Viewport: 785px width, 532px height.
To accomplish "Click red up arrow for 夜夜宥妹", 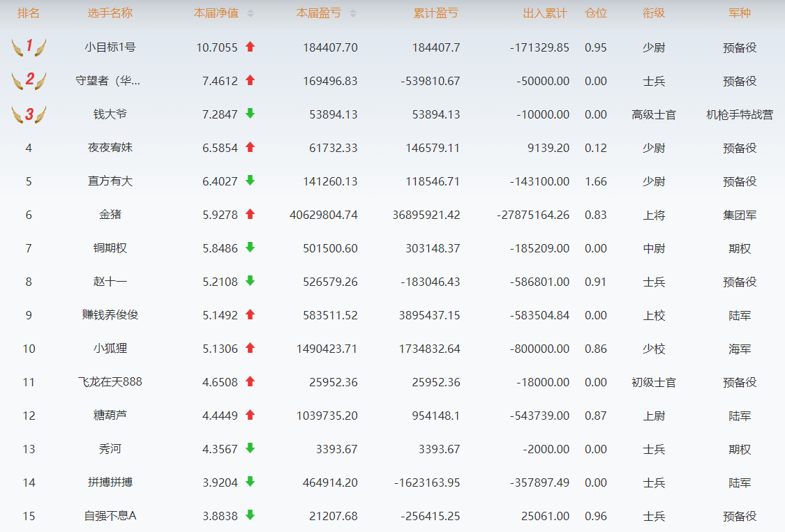I will pyautogui.click(x=251, y=148).
